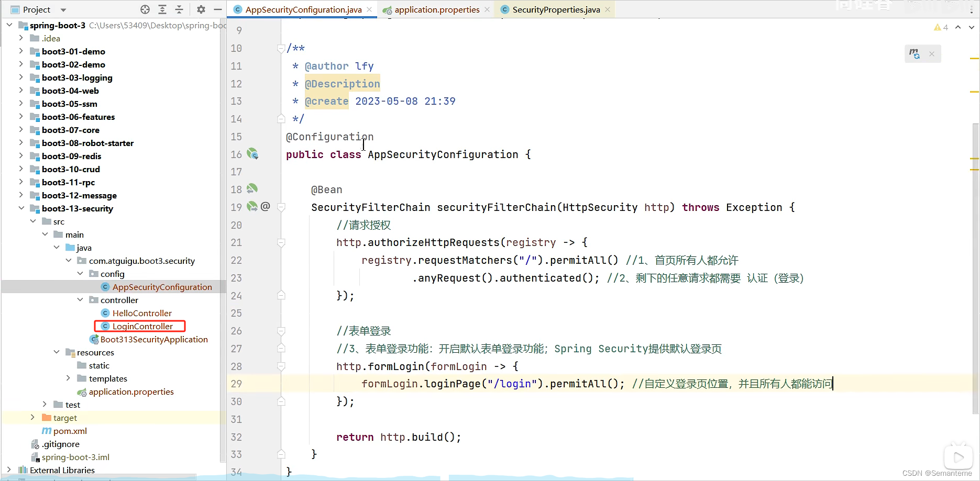The height and width of the screenshot is (481, 980).
Task: Click the AppSecurityConfiguration class name in code
Action: 443,154
